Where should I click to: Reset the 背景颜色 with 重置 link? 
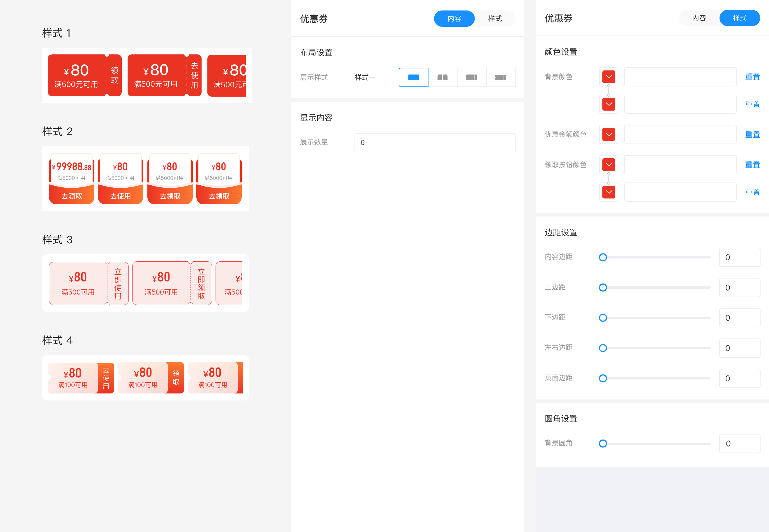752,77
